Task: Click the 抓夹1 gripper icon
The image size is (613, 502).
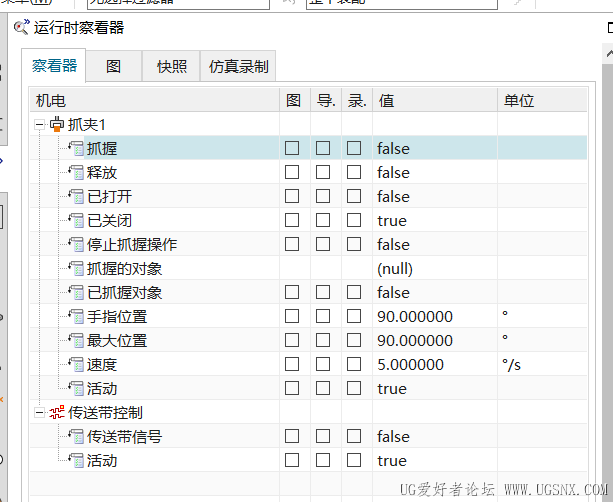Action: (x=57, y=125)
